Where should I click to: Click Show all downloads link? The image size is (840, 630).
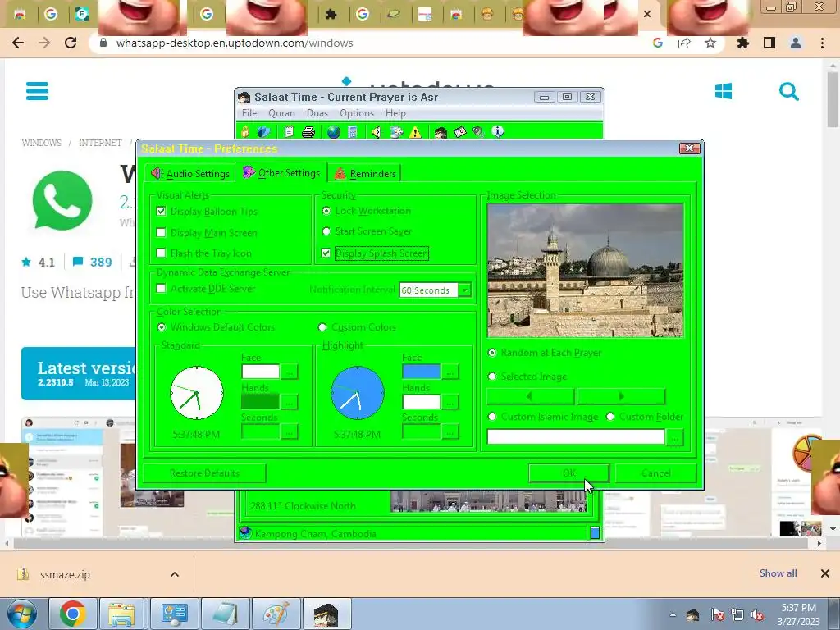[778, 573]
